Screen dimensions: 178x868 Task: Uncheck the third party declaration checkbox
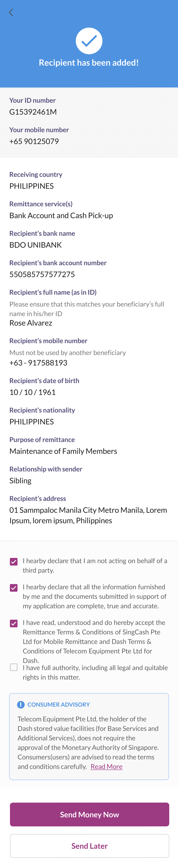14,562
